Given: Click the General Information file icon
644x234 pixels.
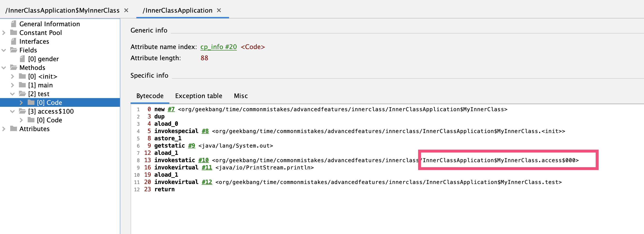Looking at the screenshot, I should point(14,24).
